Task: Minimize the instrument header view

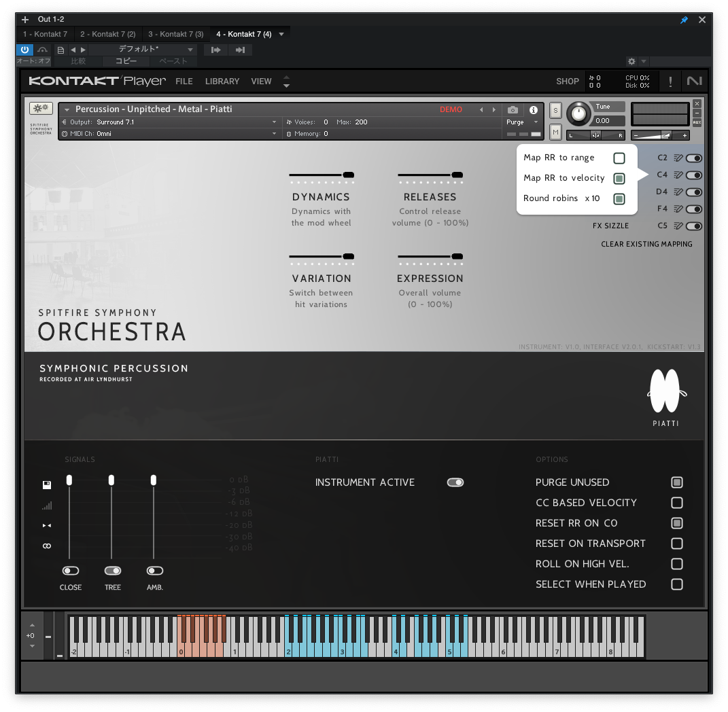Action: tap(697, 113)
